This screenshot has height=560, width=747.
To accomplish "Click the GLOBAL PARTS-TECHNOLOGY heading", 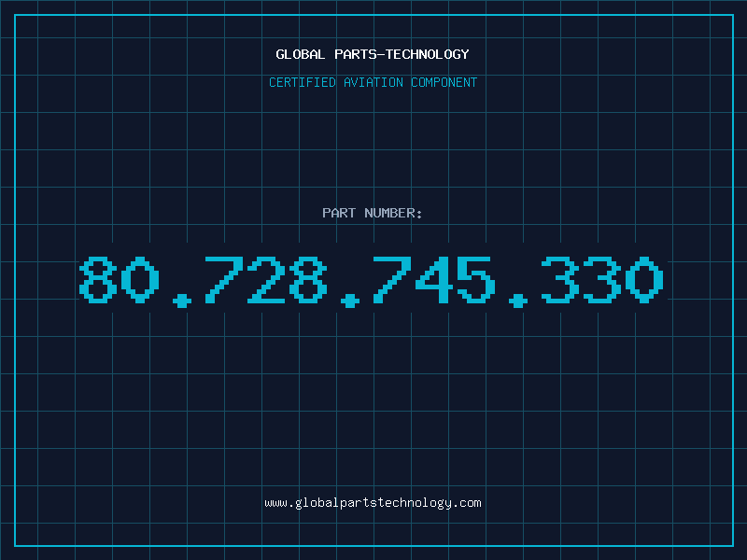I will pos(373,54).
